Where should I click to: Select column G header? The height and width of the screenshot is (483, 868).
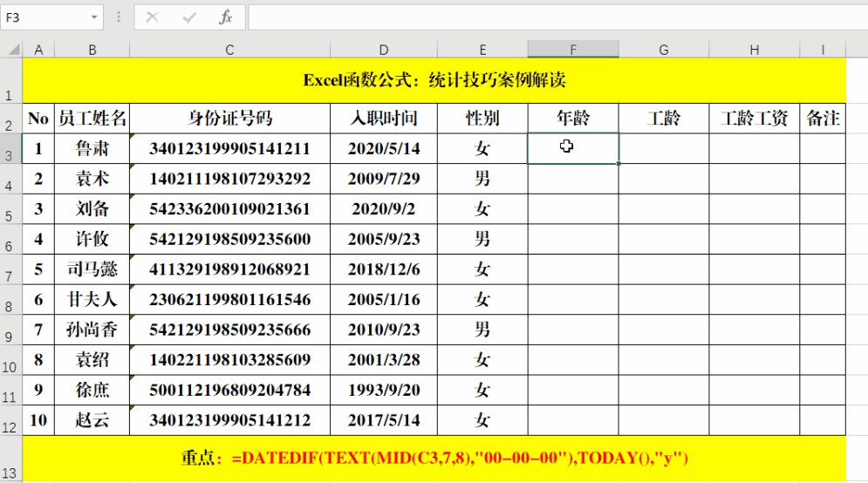[x=664, y=50]
